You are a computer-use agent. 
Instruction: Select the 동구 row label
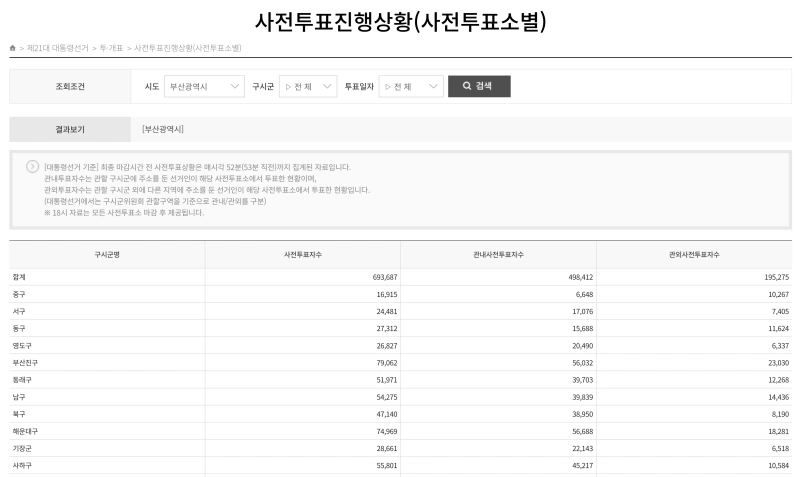pos(19,329)
